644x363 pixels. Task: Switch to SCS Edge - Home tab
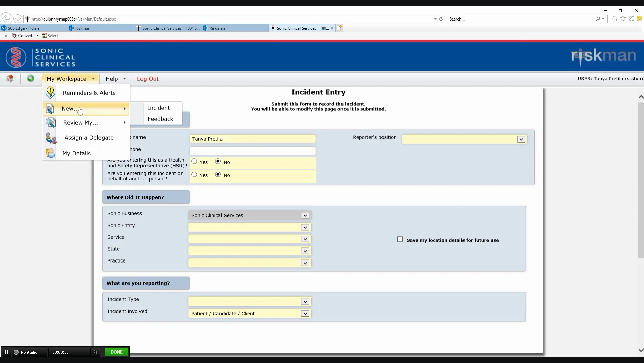34,28
